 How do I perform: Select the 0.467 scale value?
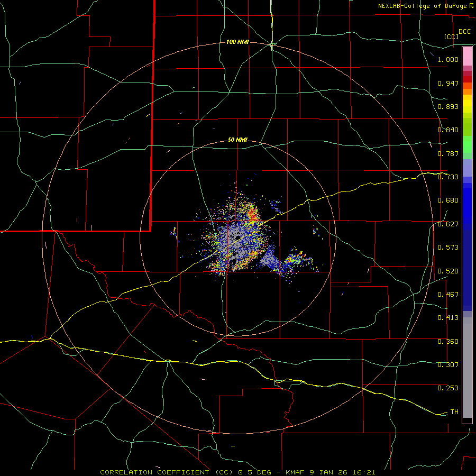[448, 295]
